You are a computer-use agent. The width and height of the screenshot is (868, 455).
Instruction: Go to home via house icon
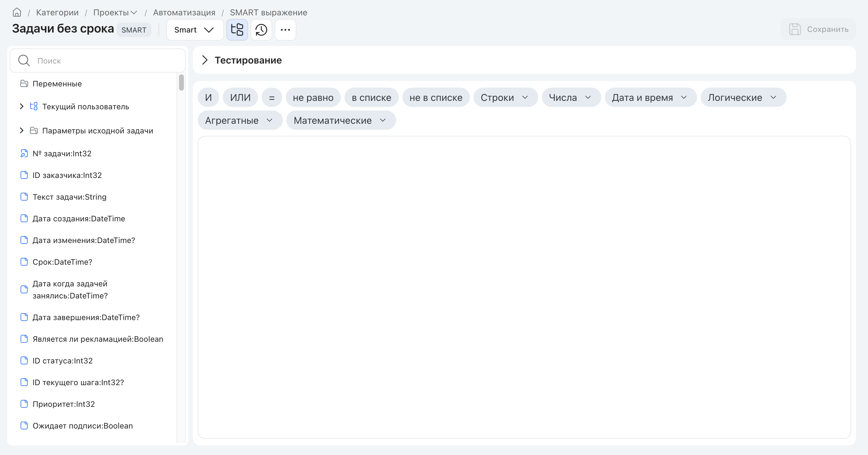tap(17, 12)
